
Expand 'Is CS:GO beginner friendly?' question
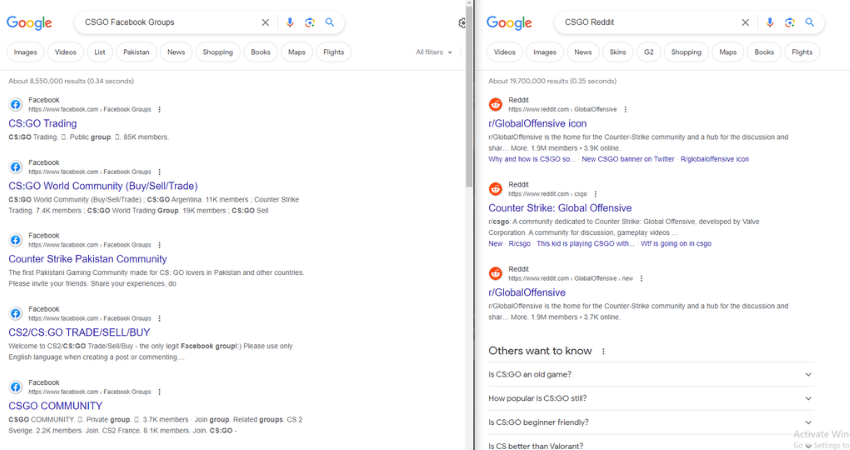651,422
